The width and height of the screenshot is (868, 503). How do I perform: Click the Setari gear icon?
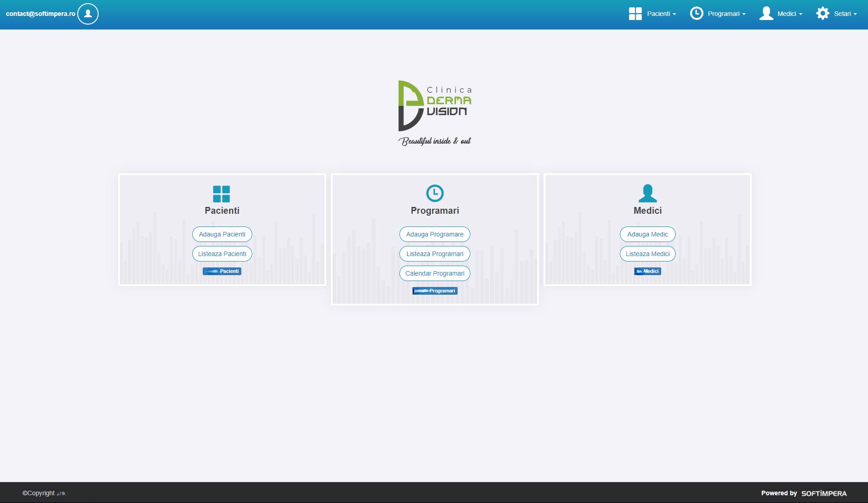[x=823, y=14]
